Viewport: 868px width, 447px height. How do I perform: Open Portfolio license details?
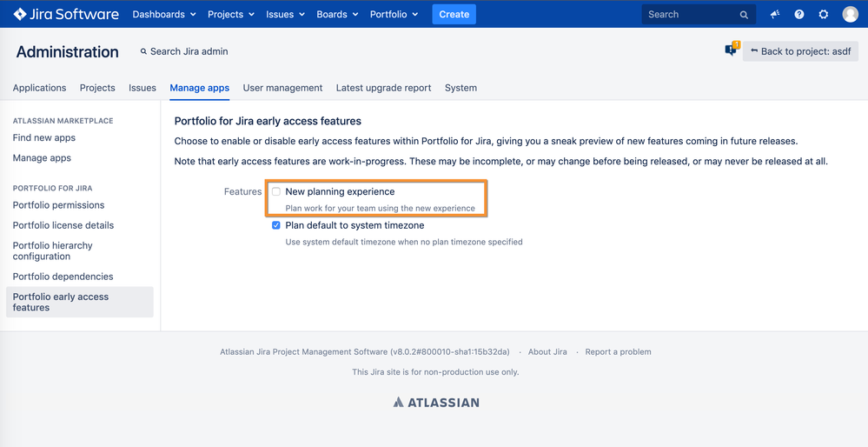(63, 225)
